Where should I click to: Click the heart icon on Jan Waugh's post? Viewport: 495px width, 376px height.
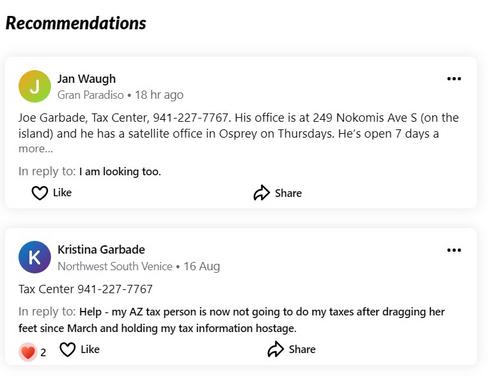coord(40,193)
